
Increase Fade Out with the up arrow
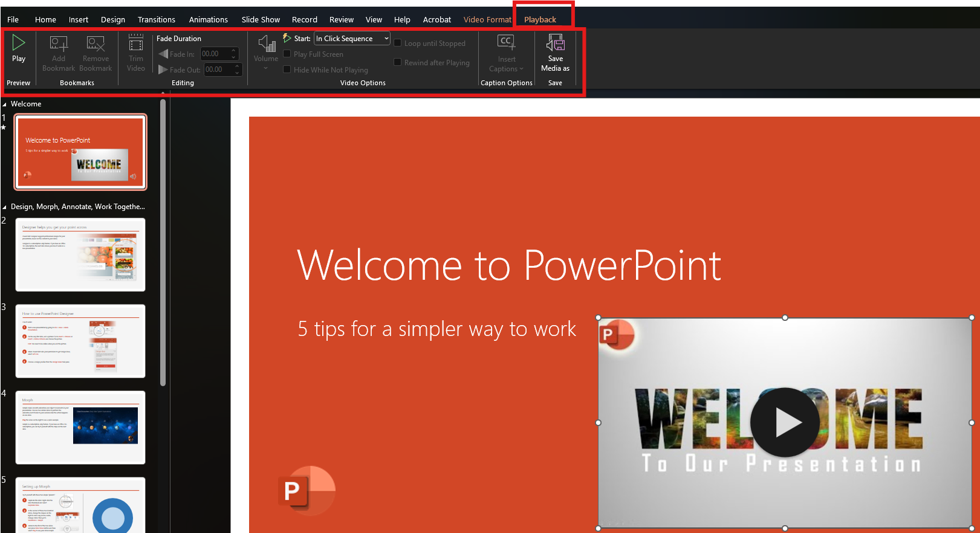coord(238,66)
